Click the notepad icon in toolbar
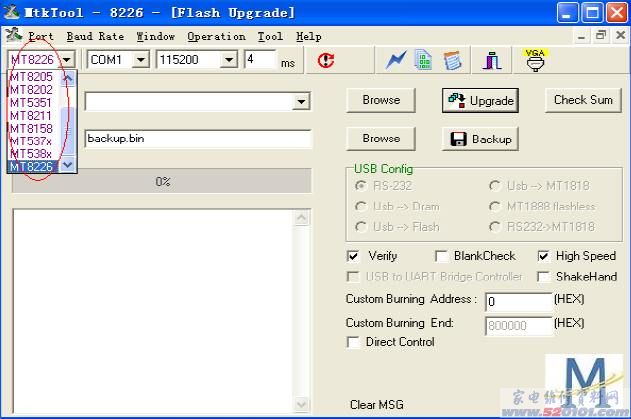 click(x=452, y=60)
